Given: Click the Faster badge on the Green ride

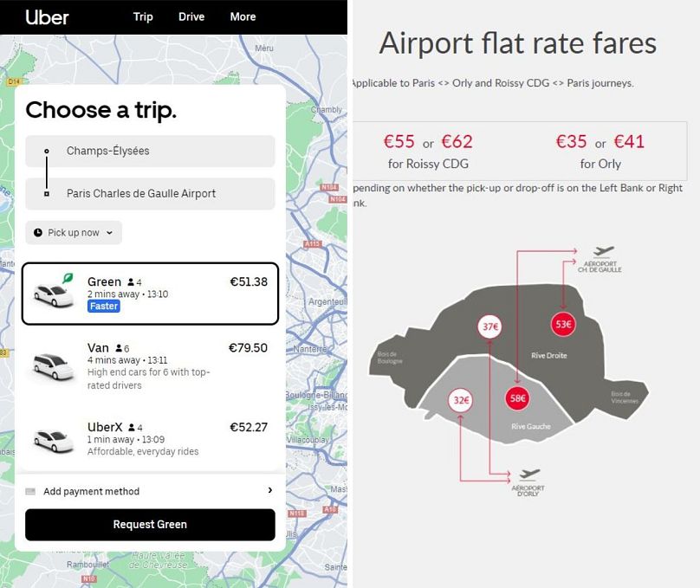Looking at the screenshot, I should point(104,306).
